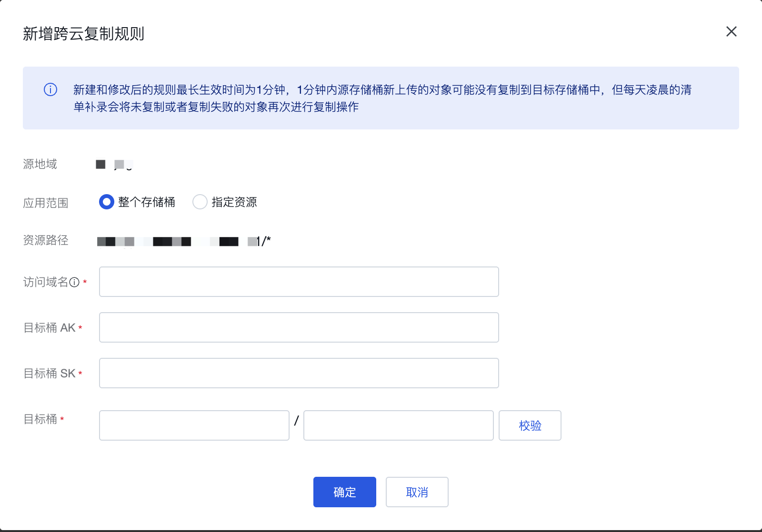The width and height of the screenshot is (762, 532).
Task: Close the 新增跨云复制规则 dialog
Action: [x=731, y=31]
